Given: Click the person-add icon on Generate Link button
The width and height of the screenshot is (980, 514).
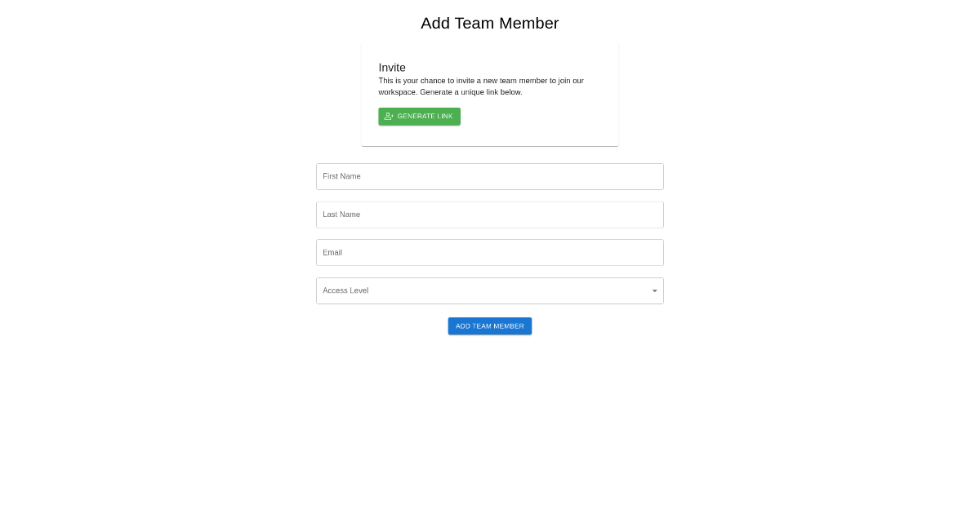Looking at the screenshot, I should tap(390, 116).
